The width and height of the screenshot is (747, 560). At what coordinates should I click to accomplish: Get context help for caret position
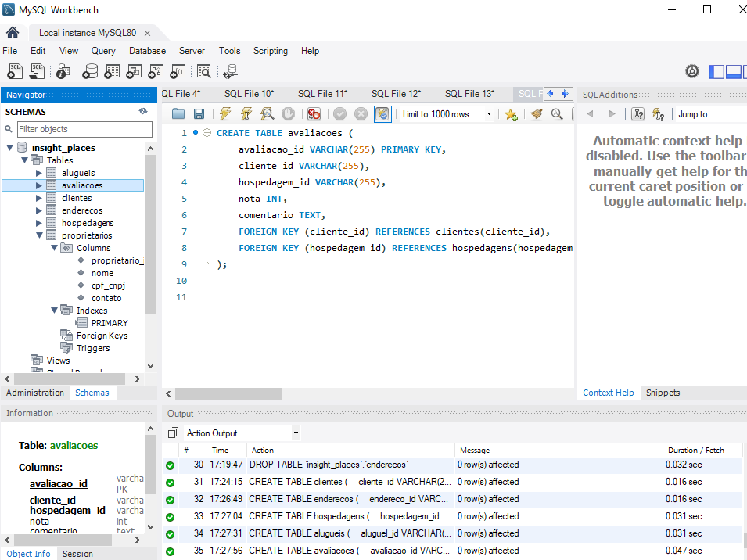638,114
